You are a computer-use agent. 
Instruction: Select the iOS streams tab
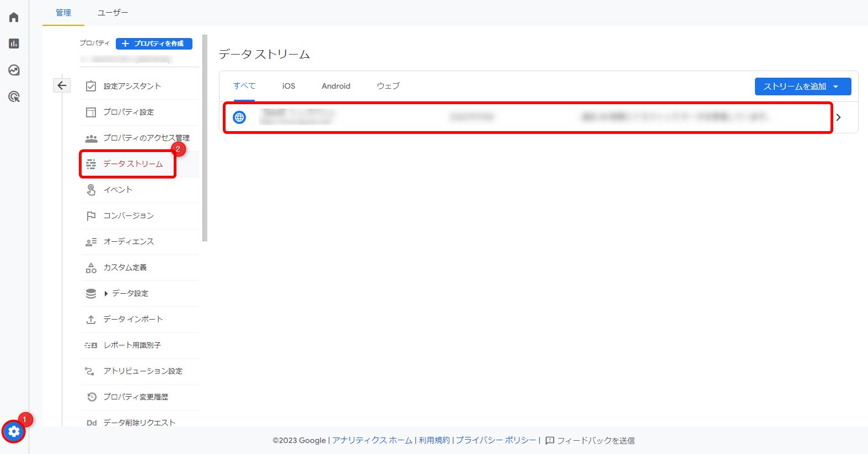coord(288,86)
